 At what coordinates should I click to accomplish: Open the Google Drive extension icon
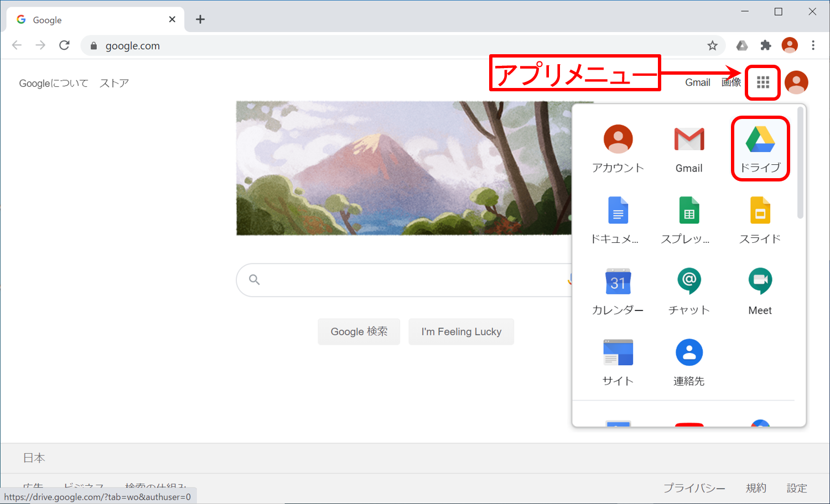tap(742, 45)
